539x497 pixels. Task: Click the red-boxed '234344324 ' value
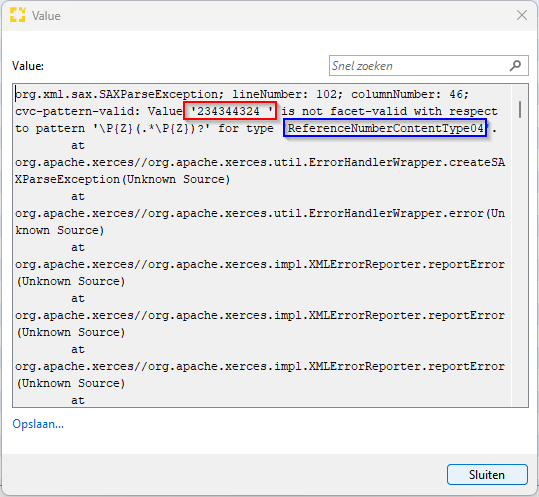pos(230,111)
